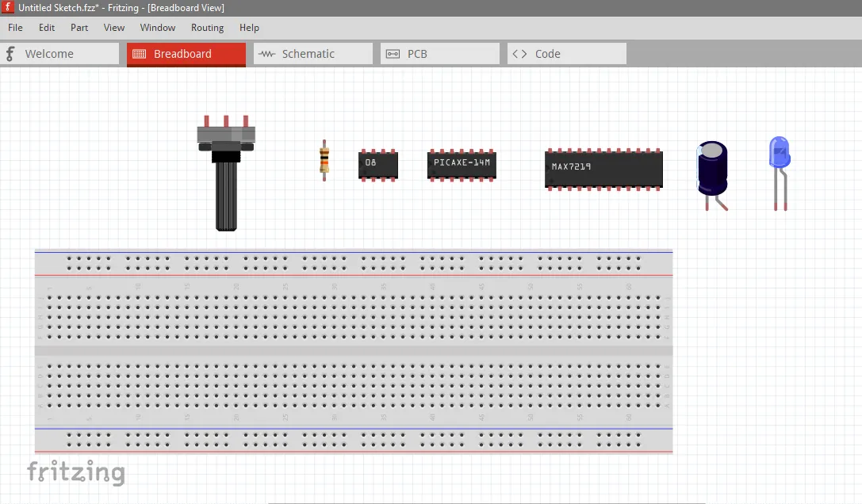Click the Fritzing f icon on Welcome tab
The image size is (862, 504).
click(10, 54)
